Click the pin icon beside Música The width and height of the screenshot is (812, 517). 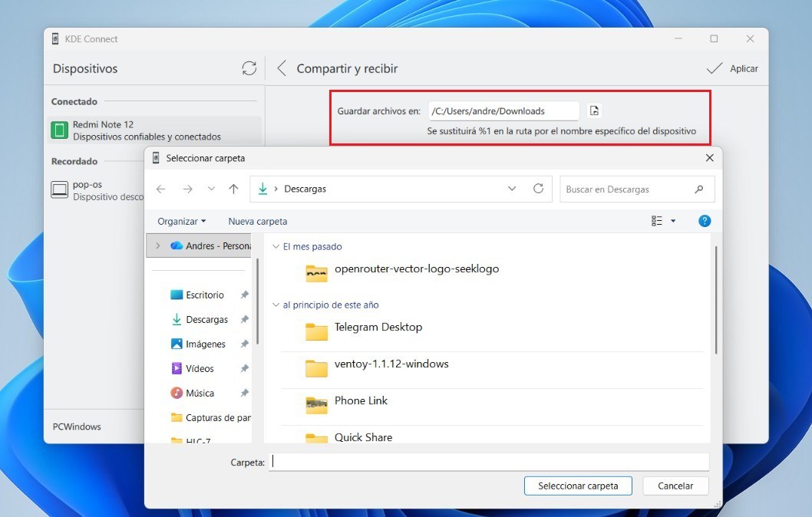click(x=244, y=394)
